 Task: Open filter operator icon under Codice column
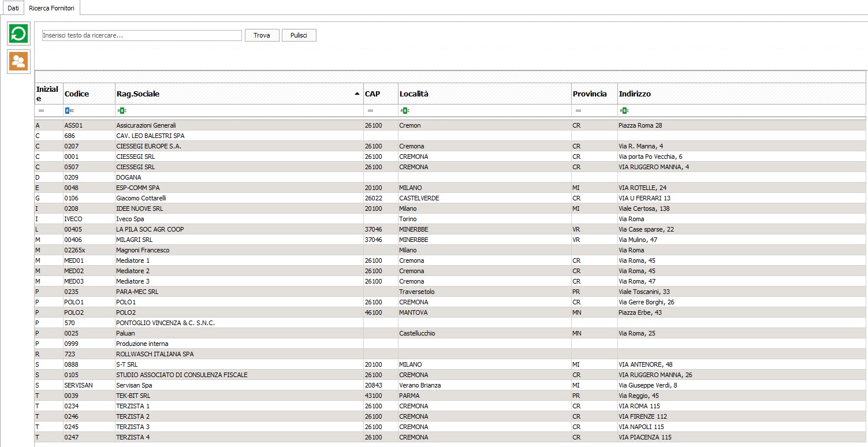pyautogui.click(x=69, y=110)
